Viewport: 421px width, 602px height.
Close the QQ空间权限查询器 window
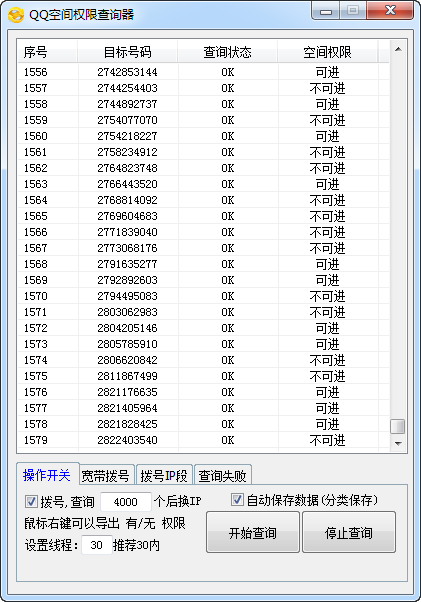(x=390, y=10)
